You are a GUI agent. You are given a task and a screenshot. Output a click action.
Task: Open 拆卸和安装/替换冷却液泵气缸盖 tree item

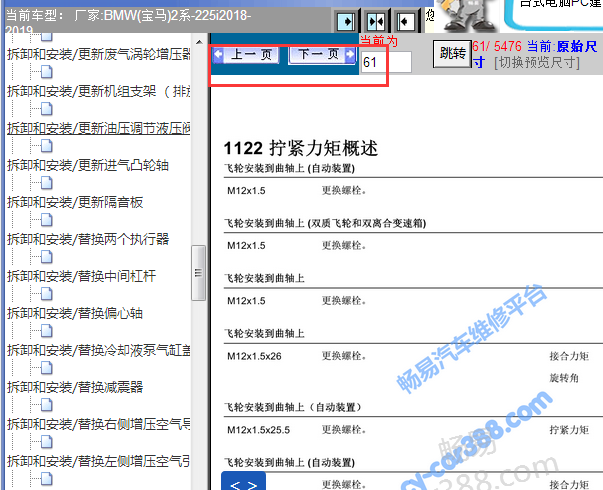pyautogui.click(x=98, y=350)
